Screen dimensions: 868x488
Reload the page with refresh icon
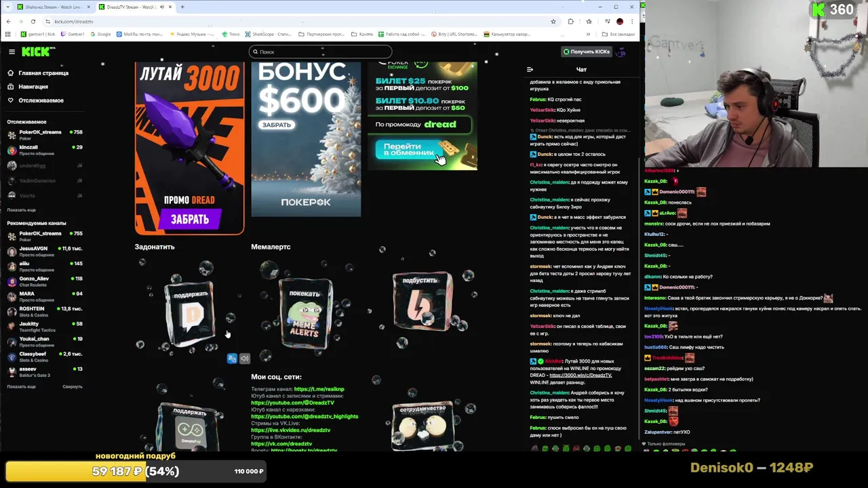pos(33,21)
